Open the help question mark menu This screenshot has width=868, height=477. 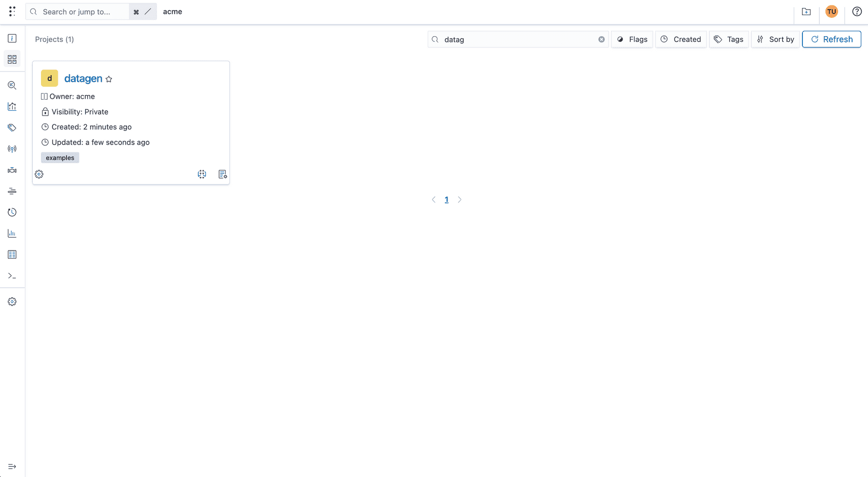(x=856, y=11)
